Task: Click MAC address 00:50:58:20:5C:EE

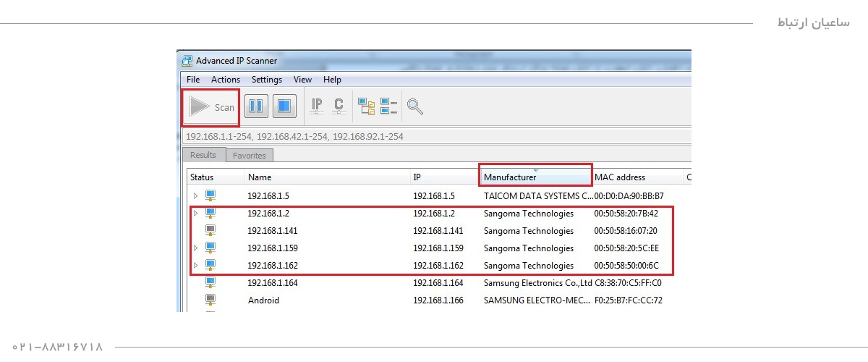Action: [x=626, y=248]
